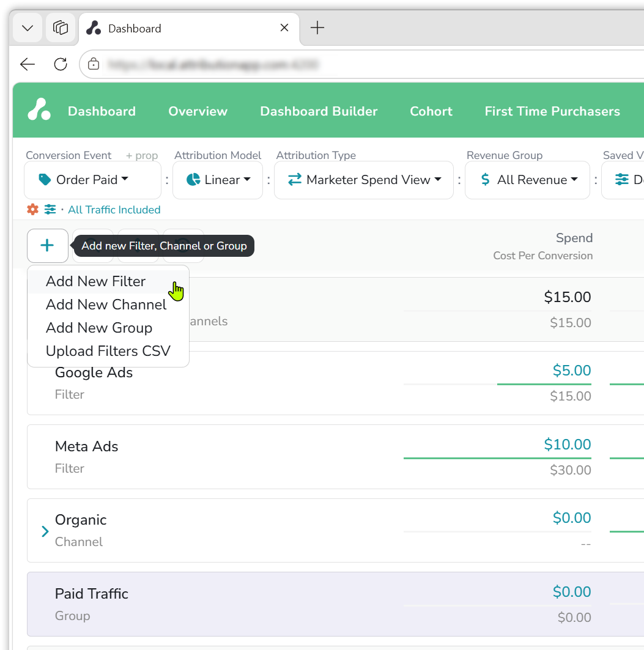Click the Paid Traffic group name
Image resolution: width=644 pixels, height=650 pixels.
point(92,594)
